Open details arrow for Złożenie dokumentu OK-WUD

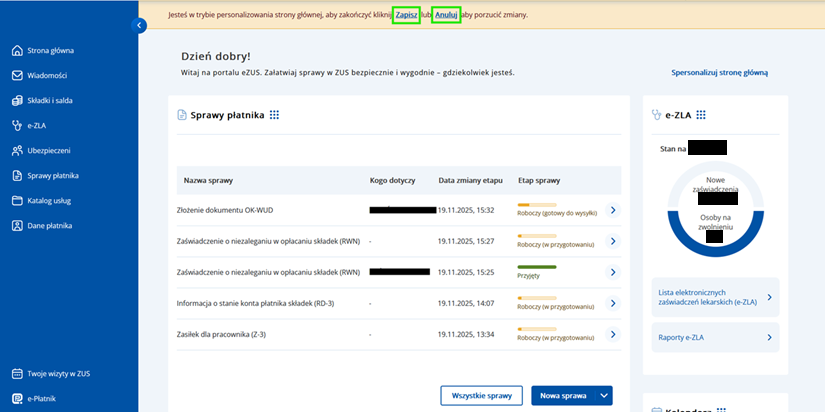point(613,210)
